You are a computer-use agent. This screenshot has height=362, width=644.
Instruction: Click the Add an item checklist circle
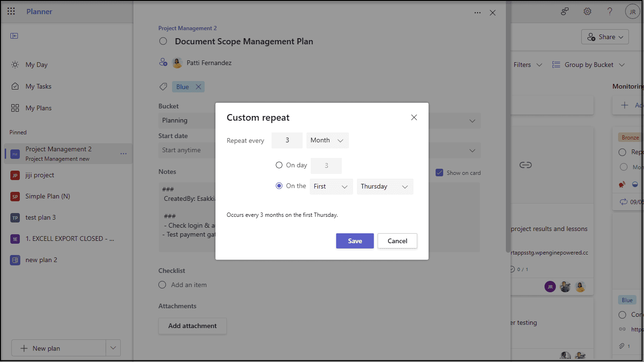coord(162,285)
